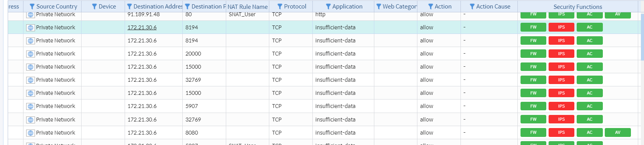This screenshot has height=145, width=644.
Task: Click AC badge in port 5907 row
Action: click(x=589, y=106)
